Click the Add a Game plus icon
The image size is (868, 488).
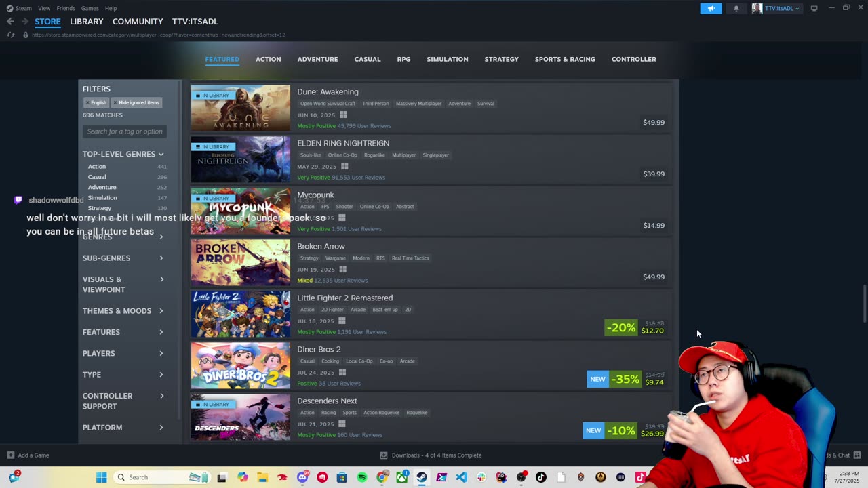11,455
